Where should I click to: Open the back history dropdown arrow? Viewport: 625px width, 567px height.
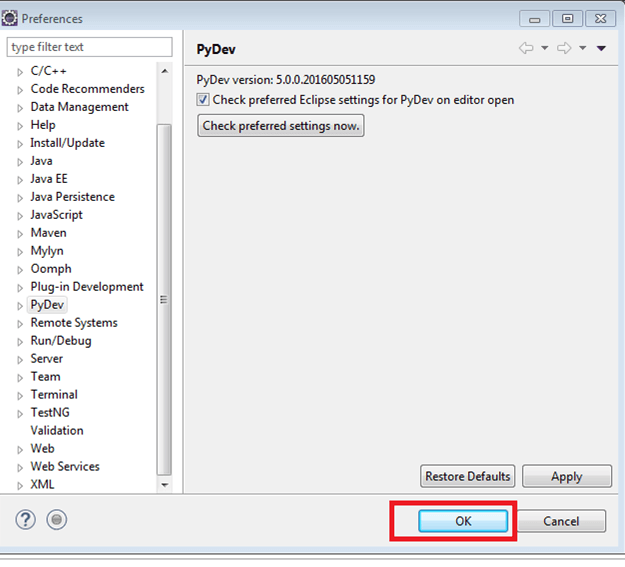pos(544,48)
